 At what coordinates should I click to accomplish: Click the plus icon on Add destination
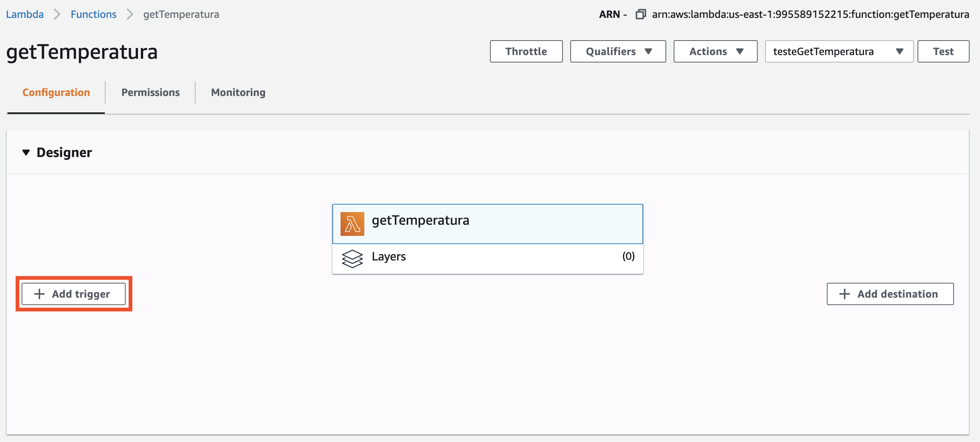(844, 294)
